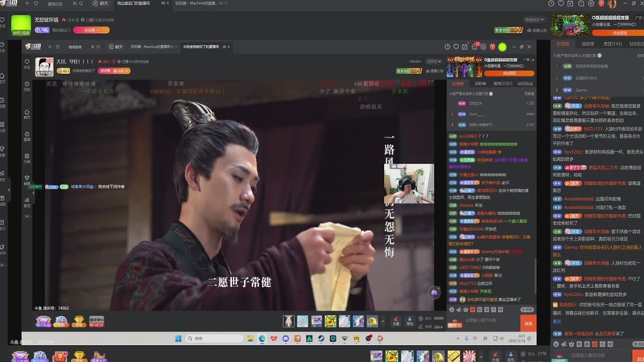The height and width of the screenshot is (362, 644).
Task: Collapse outer left panel with side arrow
Action: (x=9, y=190)
